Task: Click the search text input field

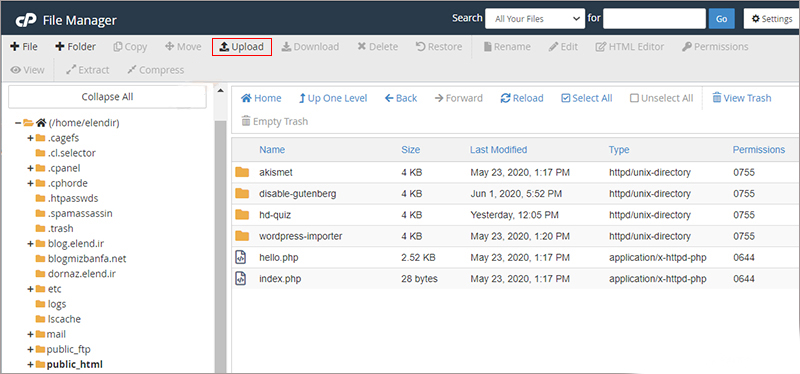Action: coord(654,19)
